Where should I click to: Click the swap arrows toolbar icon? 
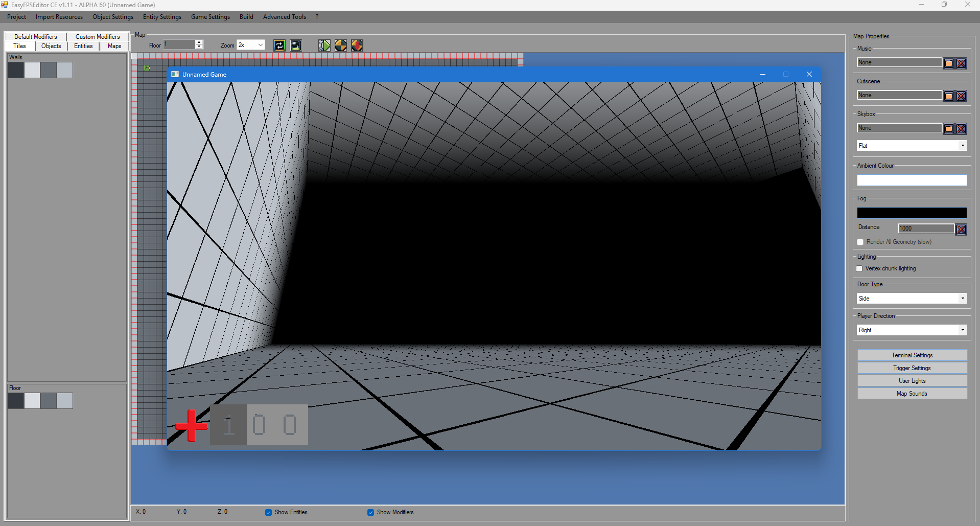(279, 45)
